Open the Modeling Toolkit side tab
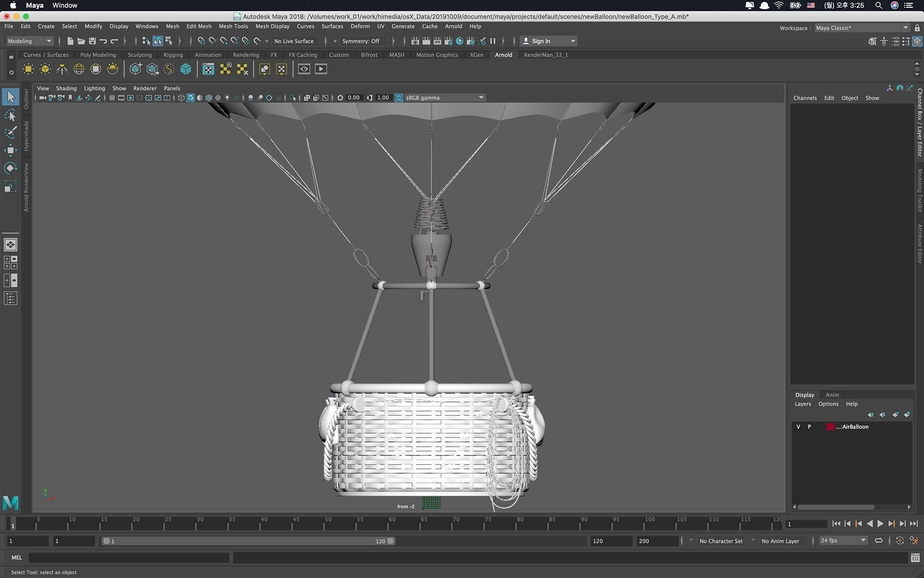The height and width of the screenshot is (578, 924). pos(919,190)
